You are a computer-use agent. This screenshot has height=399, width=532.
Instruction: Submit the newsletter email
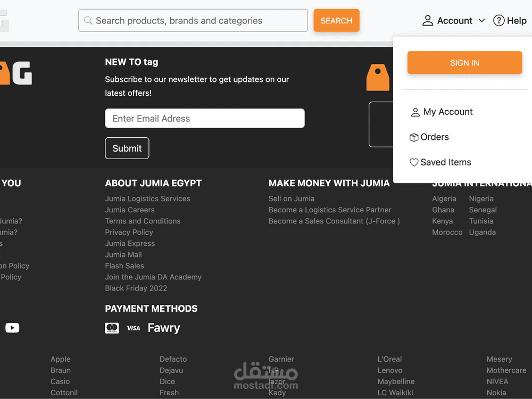[127, 148]
